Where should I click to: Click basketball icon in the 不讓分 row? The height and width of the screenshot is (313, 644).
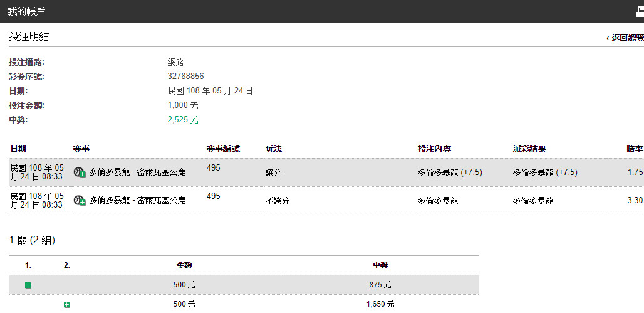(x=80, y=200)
